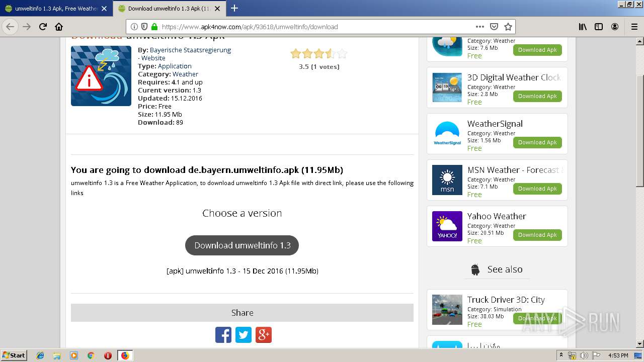The image size is (644, 362).
Task: Share on Google Plus icon
Action: pyautogui.click(x=264, y=335)
